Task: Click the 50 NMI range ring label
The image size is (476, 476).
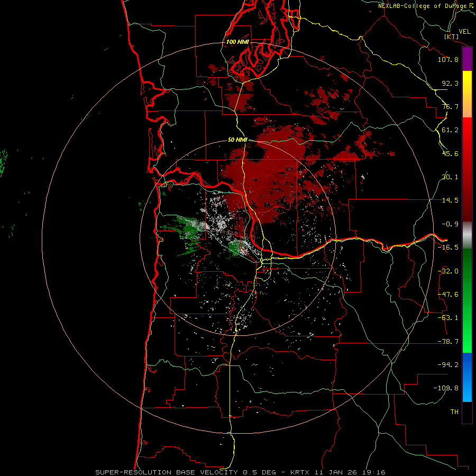Action: [237, 140]
